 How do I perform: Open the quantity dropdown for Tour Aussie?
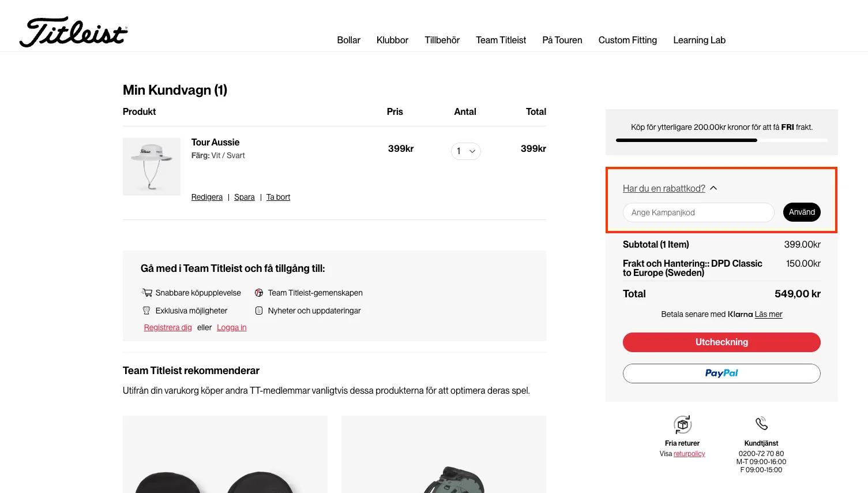465,151
